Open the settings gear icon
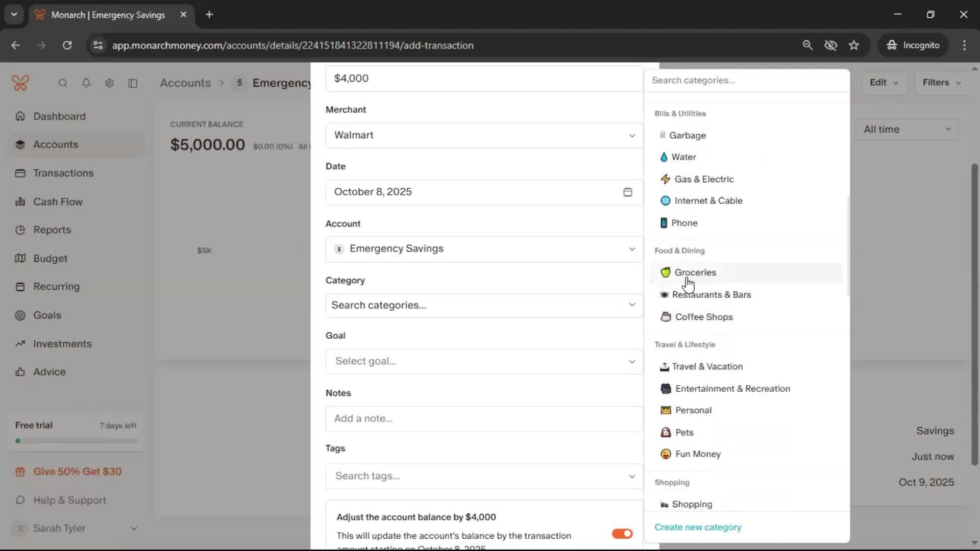The image size is (980, 551). (109, 83)
